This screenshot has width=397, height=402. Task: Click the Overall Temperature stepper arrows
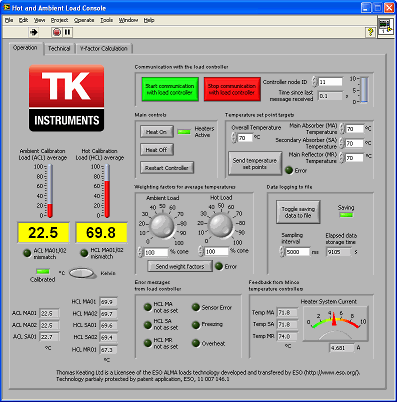(x=234, y=137)
